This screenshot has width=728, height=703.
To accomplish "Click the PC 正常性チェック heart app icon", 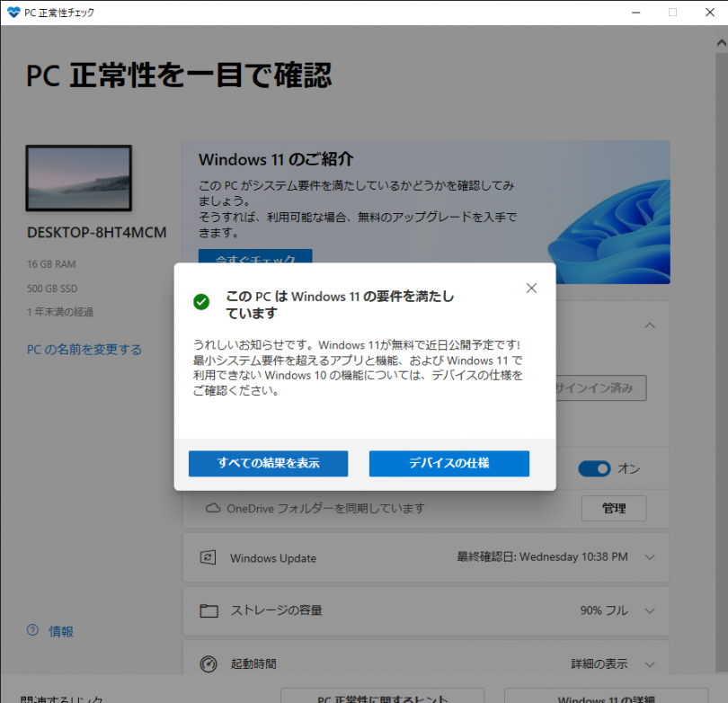I will point(13,12).
